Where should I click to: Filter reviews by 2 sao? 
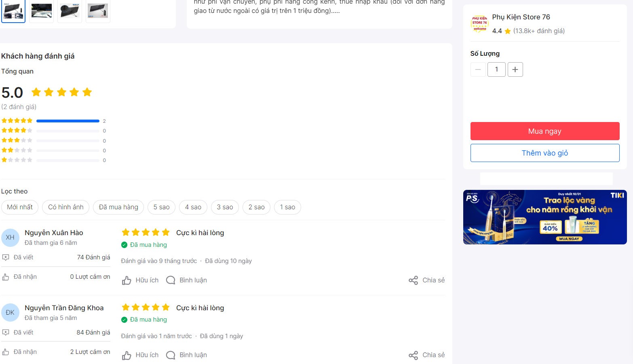pyautogui.click(x=257, y=207)
